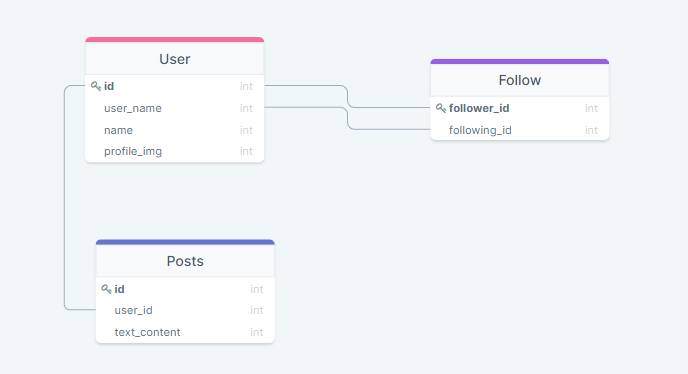Click the purple color bar atop Follow table

click(x=520, y=61)
